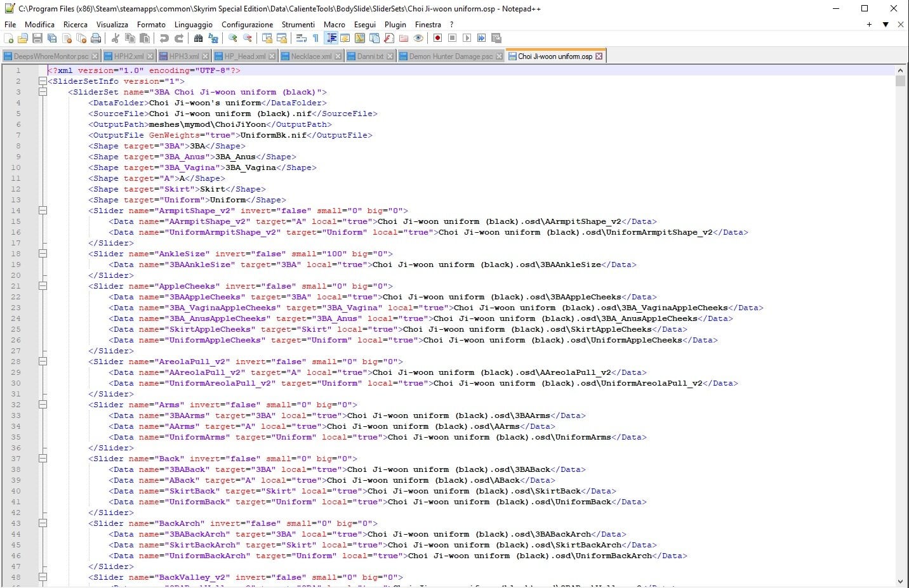
Task: Toggle file monitoring eye icon
Action: click(x=418, y=38)
